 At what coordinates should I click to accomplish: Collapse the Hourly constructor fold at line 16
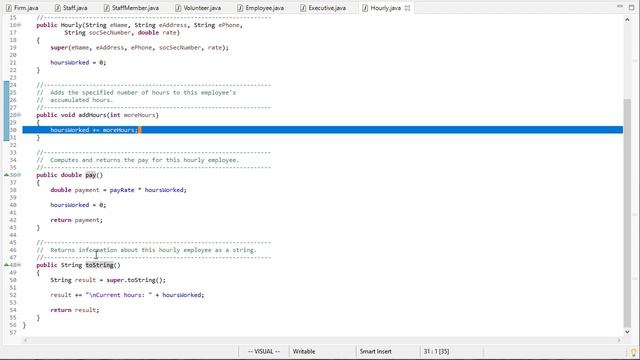click(x=19, y=25)
